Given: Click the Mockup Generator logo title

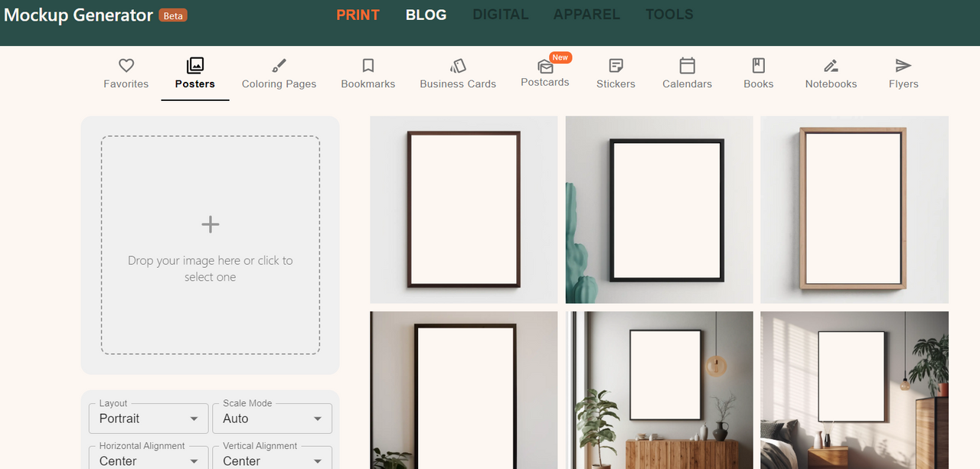Looking at the screenshot, I should coord(79,15).
